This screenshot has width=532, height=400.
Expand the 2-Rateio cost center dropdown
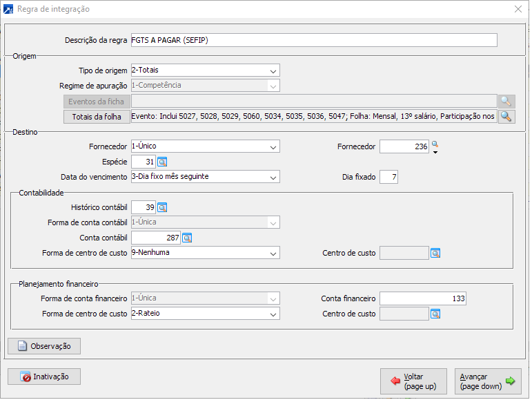coord(274,314)
